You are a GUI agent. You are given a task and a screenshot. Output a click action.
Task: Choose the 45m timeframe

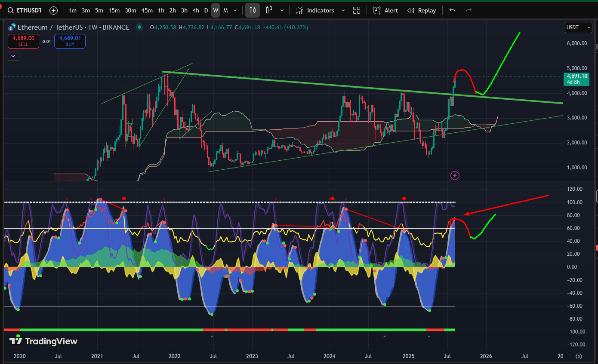click(x=147, y=10)
